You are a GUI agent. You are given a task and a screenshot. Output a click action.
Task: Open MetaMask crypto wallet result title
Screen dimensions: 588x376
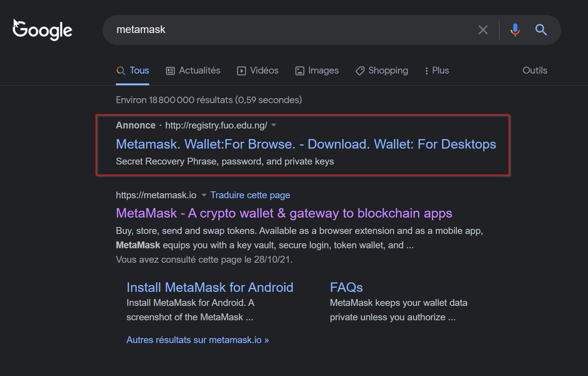tap(284, 213)
